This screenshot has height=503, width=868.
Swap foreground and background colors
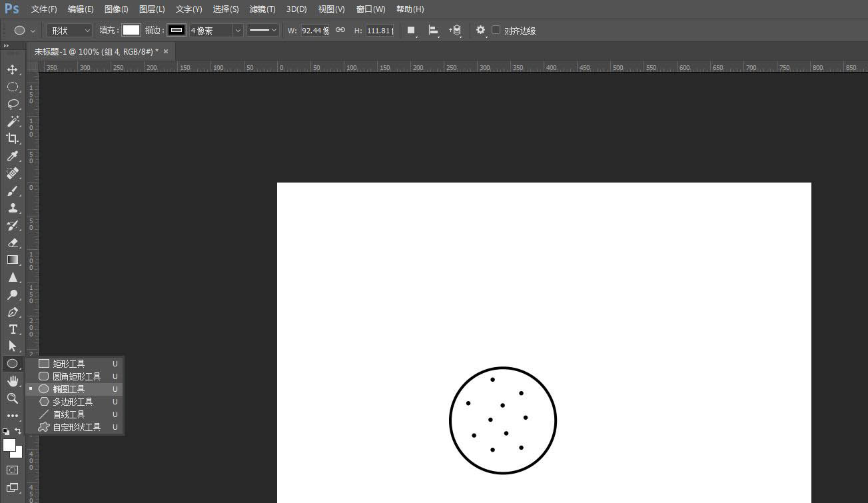[19, 431]
